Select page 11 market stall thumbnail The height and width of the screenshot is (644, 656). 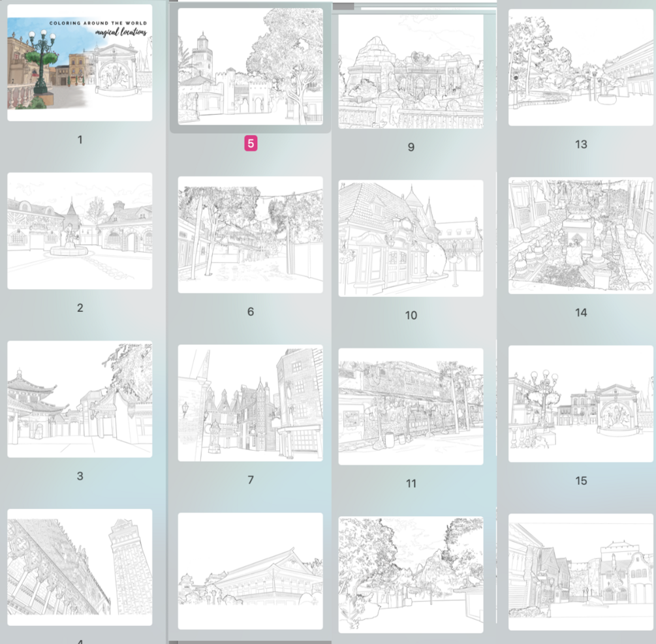[411, 406]
